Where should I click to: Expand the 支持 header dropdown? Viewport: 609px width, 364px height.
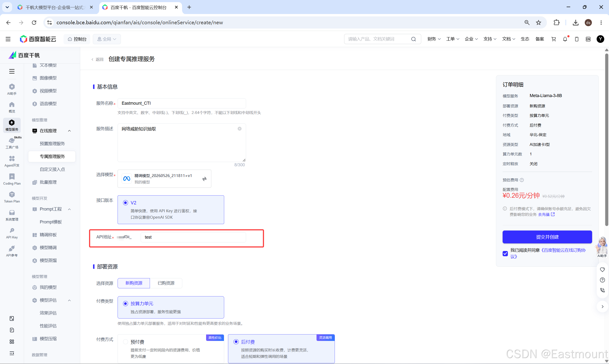tap(490, 39)
